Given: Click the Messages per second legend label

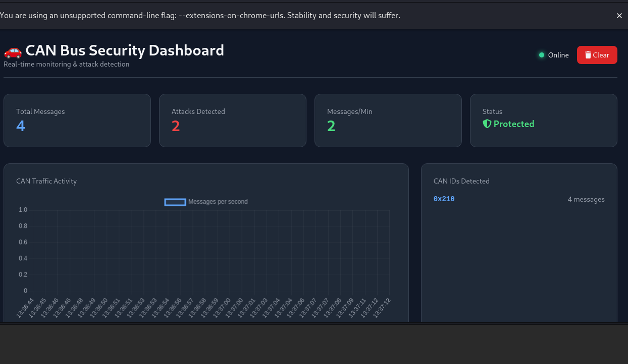Looking at the screenshot, I should click(218, 202).
